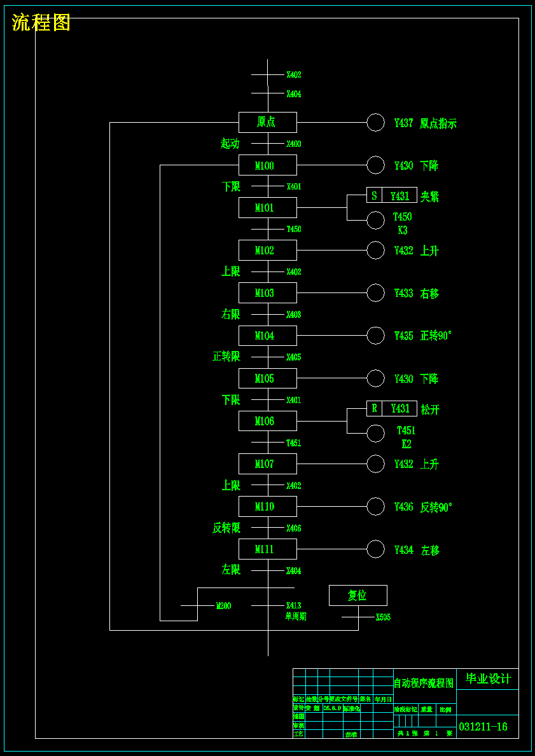Click the drawing number 031211-16
Image resolution: width=535 pixels, height=756 pixels.
point(483,727)
